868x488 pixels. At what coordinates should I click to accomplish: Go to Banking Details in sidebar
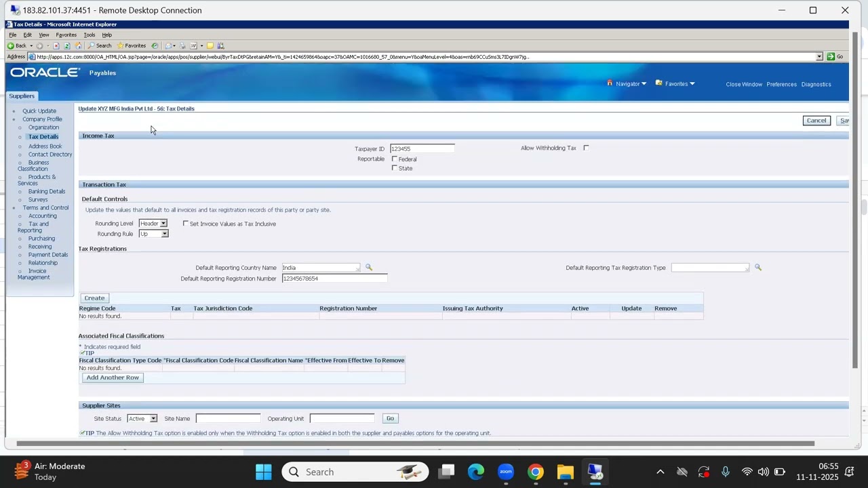click(47, 191)
